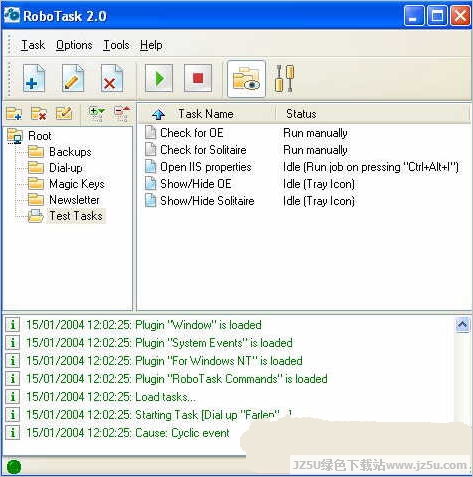Toggle the folder view eye icon
The image size is (473, 477).
tap(246, 79)
